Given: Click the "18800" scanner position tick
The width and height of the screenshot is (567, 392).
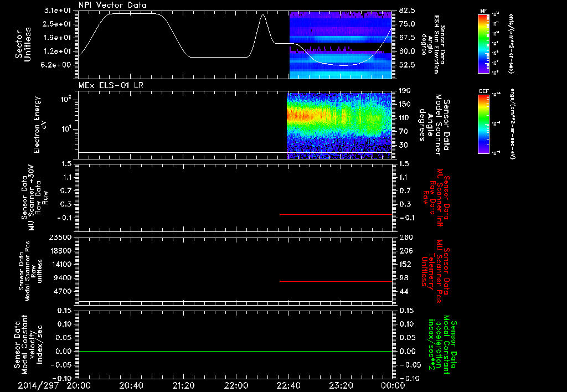Looking at the screenshot, I should [60, 251].
